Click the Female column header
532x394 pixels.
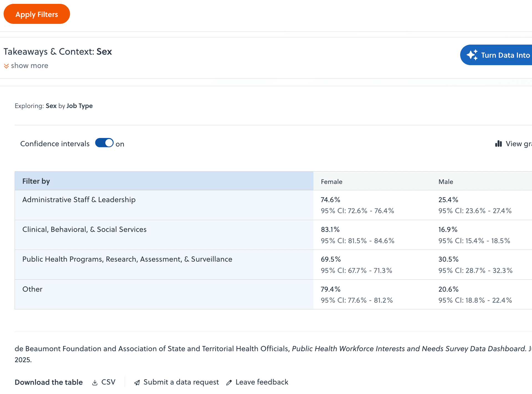pos(331,182)
